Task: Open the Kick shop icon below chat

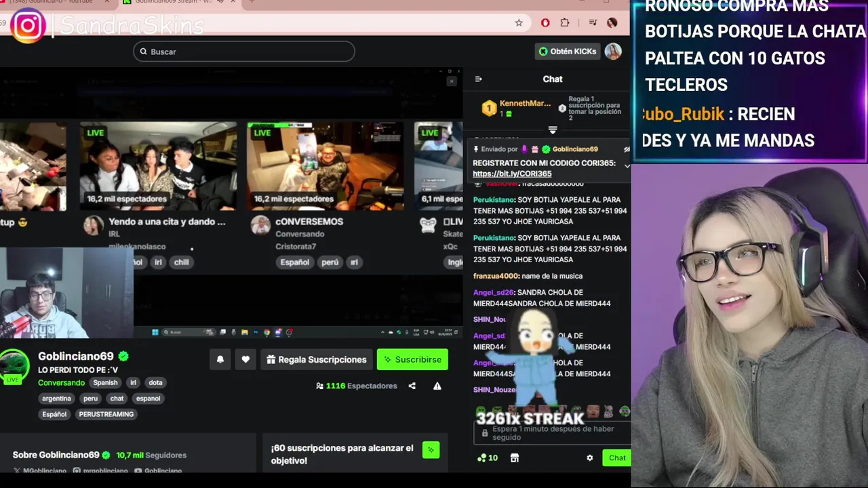Action: coord(515,458)
